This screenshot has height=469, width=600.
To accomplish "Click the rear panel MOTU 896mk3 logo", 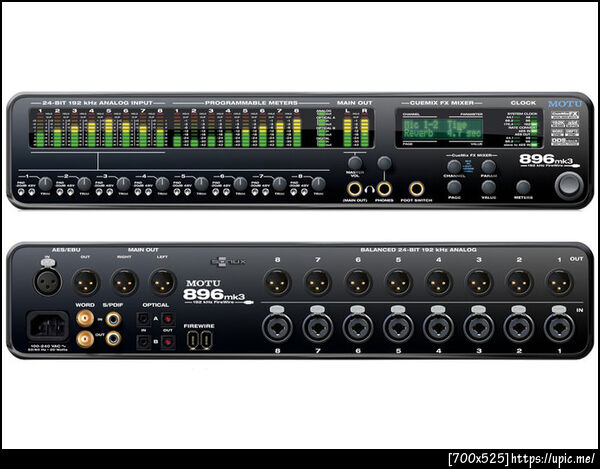I will click(x=217, y=293).
